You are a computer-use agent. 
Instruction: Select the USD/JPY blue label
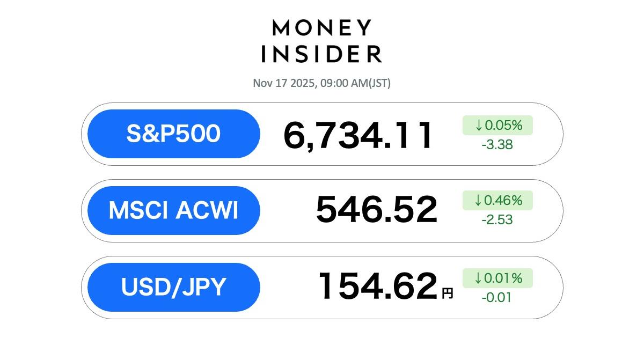(173, 287)
